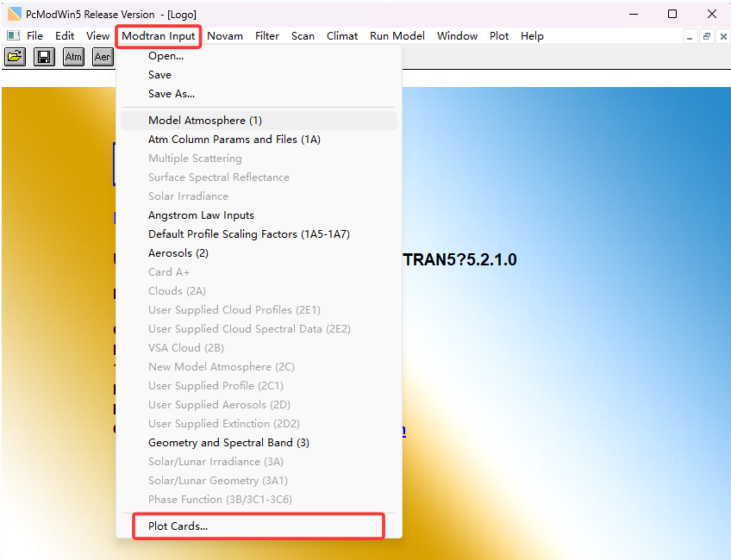
Task: Click the Aer toolbar button
Action: (x=103, y=57)
